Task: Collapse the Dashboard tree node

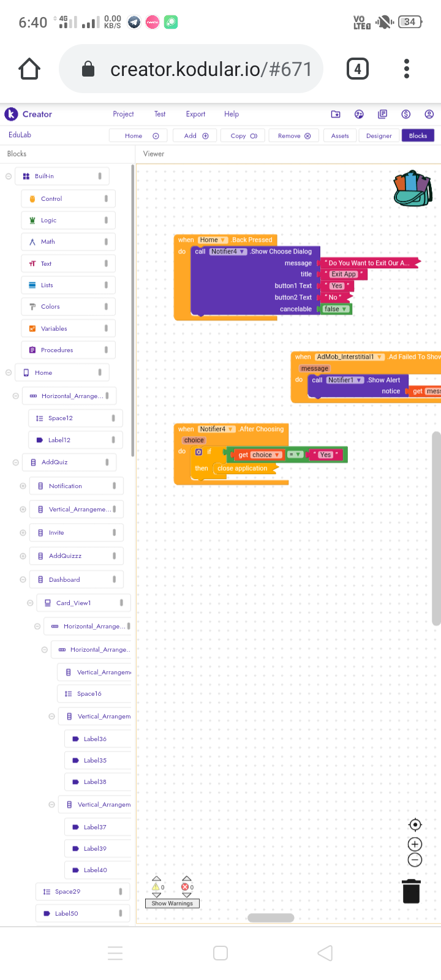Action: point(23,579)
